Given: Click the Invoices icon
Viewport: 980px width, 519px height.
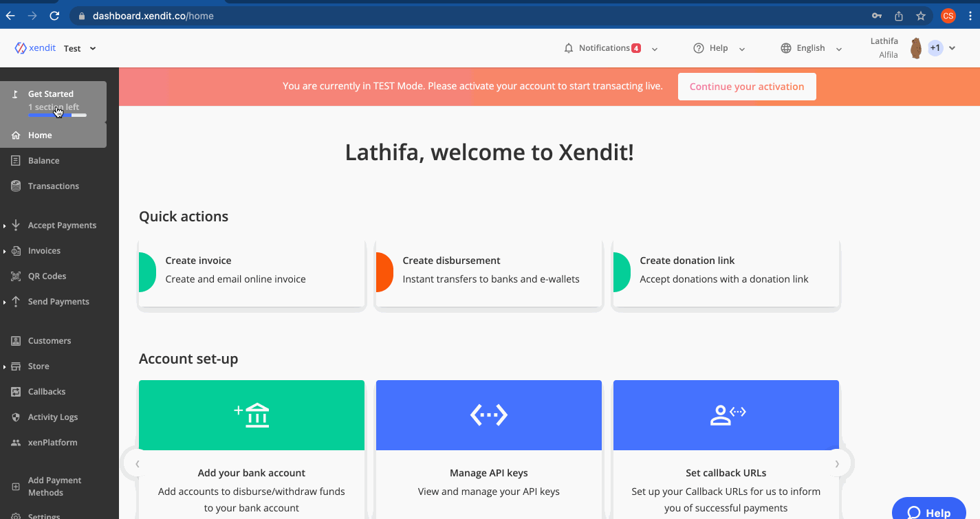Looking at the screenshot, I should 16,251.
